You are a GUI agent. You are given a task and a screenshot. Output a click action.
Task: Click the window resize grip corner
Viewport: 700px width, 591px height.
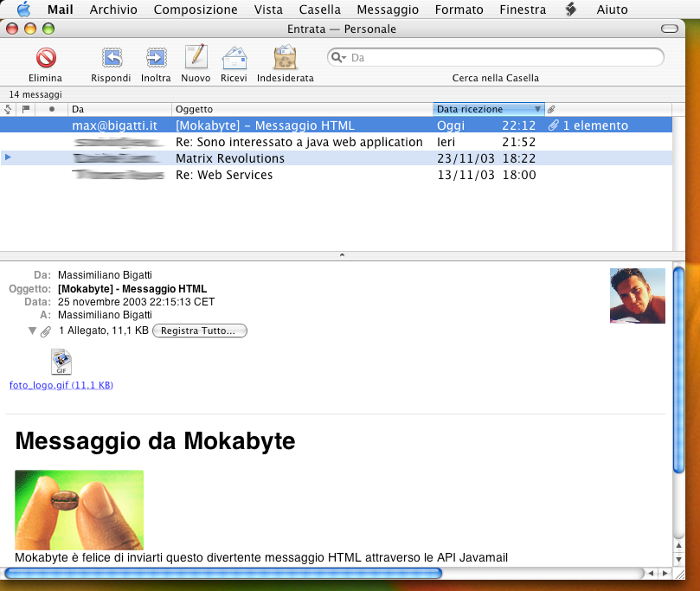[679, 574]
